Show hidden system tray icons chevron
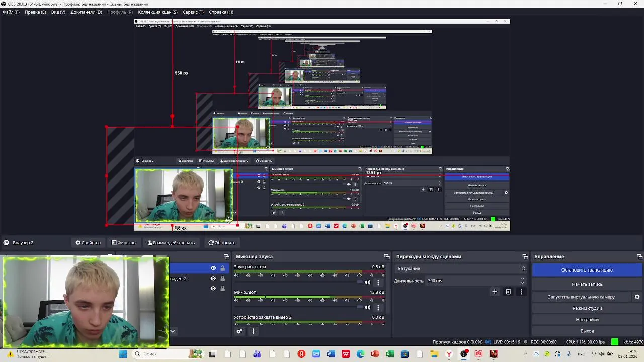 (525, 354)
